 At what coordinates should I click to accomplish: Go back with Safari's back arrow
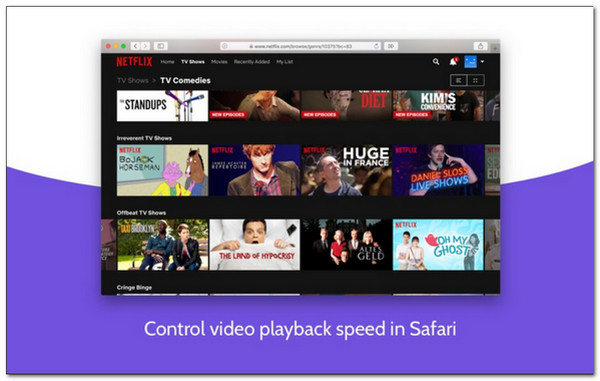click(x=135, y=46)
